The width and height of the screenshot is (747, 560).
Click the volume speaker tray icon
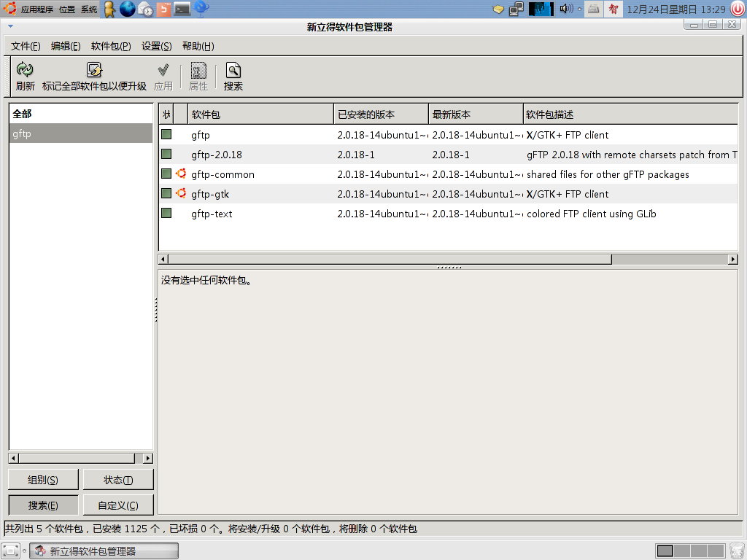(566, 9)
